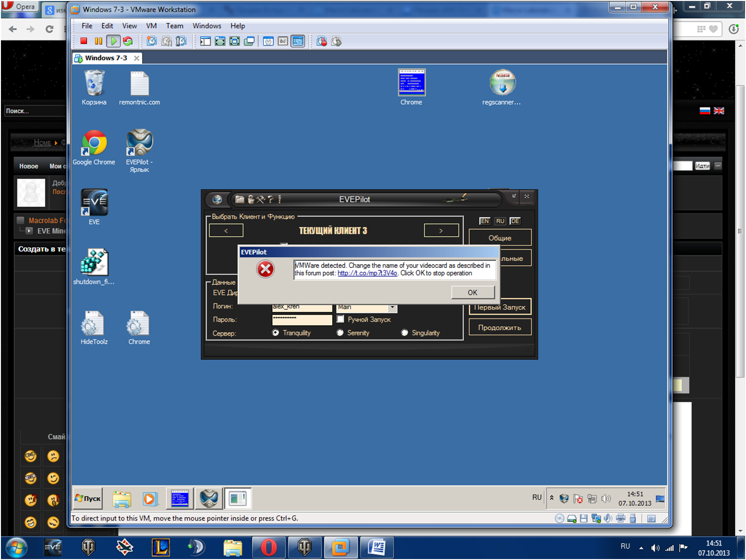
Task: Open the Windows menu in VMware
Action: coord(207,26)
